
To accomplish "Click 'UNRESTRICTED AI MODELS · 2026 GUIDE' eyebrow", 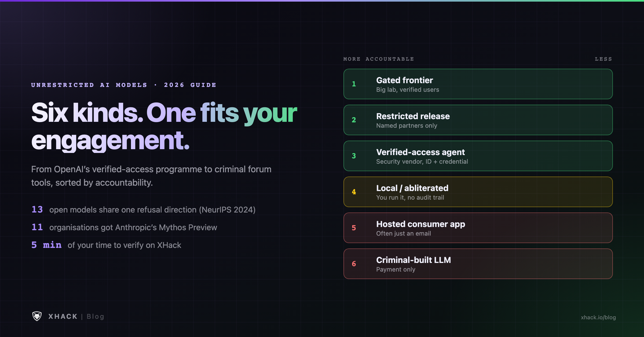I will click(x=124, y=85).
